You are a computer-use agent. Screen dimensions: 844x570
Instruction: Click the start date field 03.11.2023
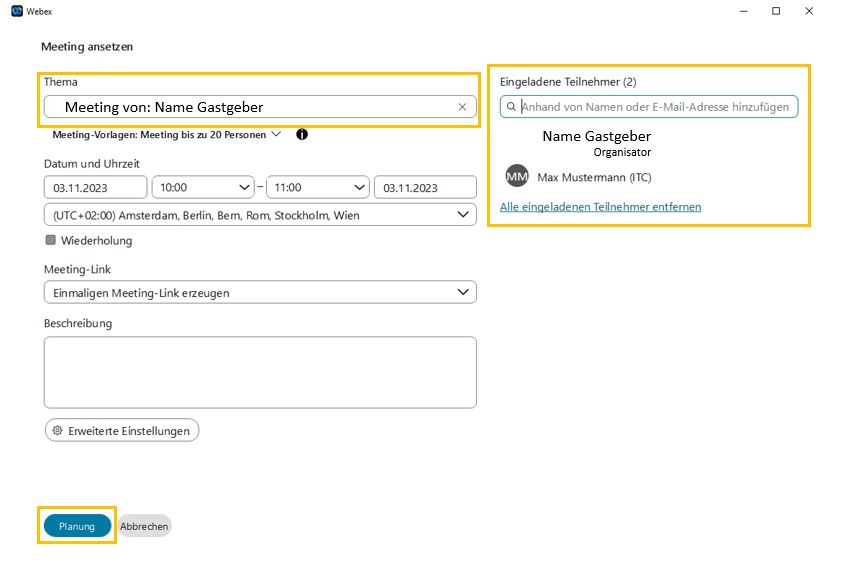coord(95,187)
